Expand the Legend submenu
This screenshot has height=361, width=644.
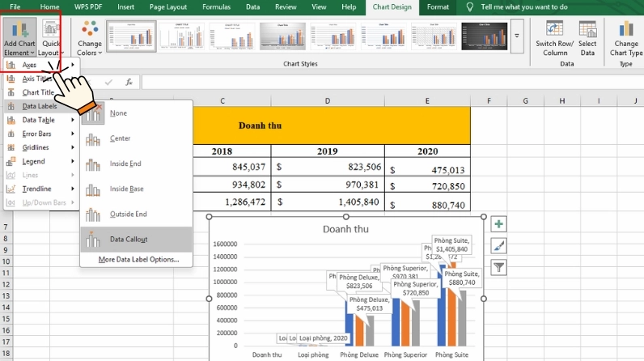click(41, 161)
